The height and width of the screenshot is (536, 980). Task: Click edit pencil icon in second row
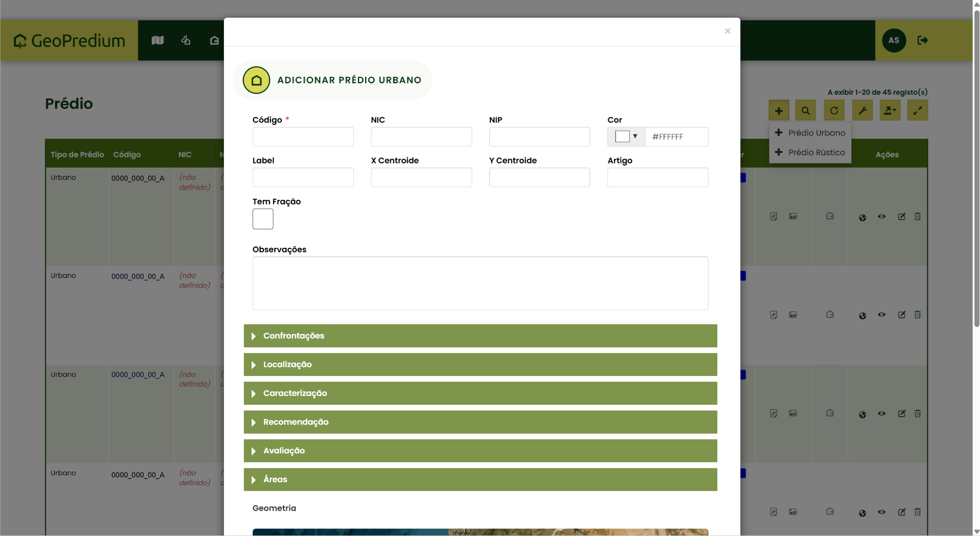[902, 315]
